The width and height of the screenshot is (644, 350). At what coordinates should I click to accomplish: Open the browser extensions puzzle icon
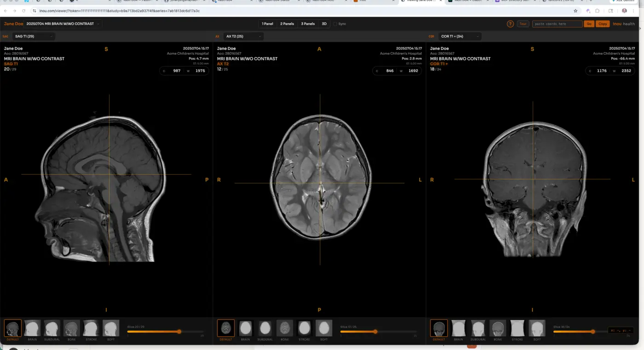click(597, 11)
